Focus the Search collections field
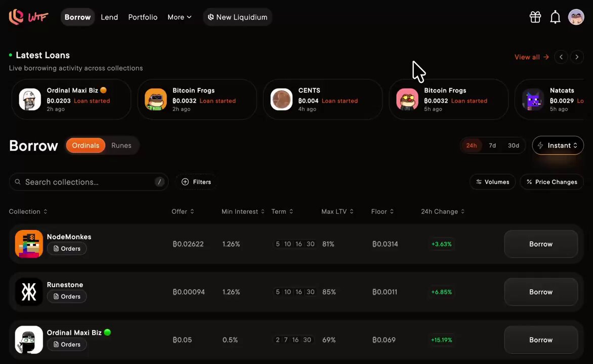The image size is (593, 364). coord(89,182)
